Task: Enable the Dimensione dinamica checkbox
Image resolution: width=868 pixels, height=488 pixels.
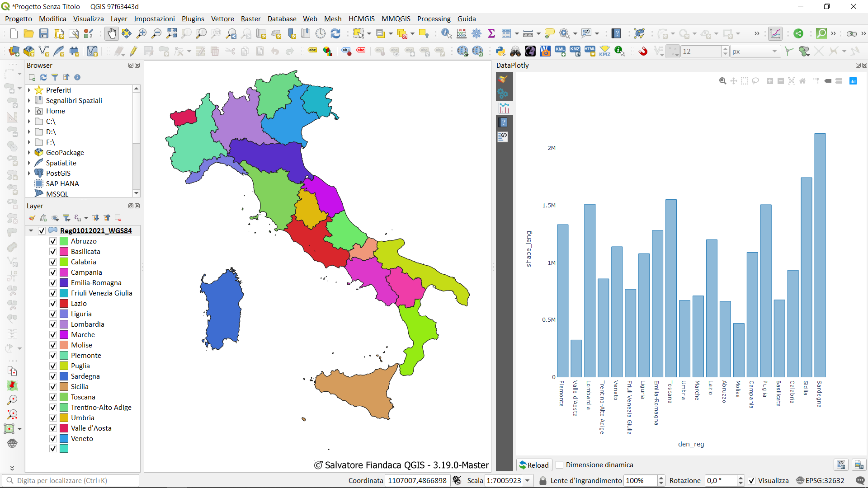Action: coord(560,465)
